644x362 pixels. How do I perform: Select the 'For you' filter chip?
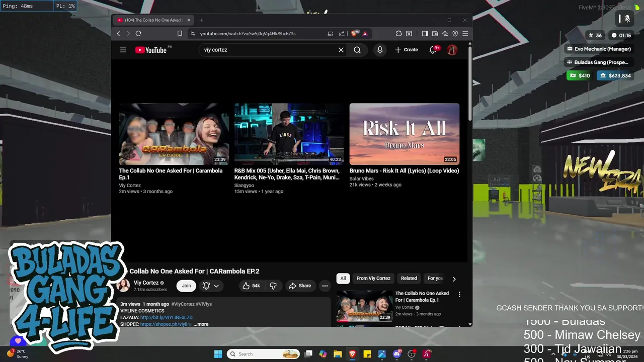tap(435, 278)
